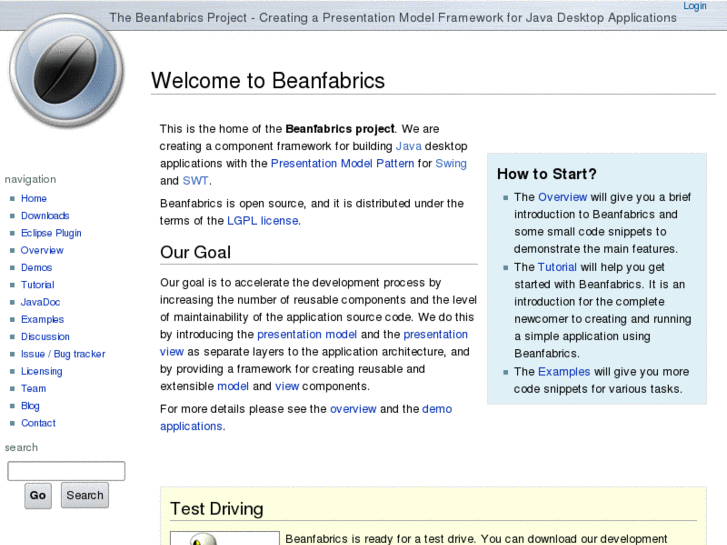727x545 pixels.
Task: Open Tutorial in the navigation sidebar
Action: [38, 285]
